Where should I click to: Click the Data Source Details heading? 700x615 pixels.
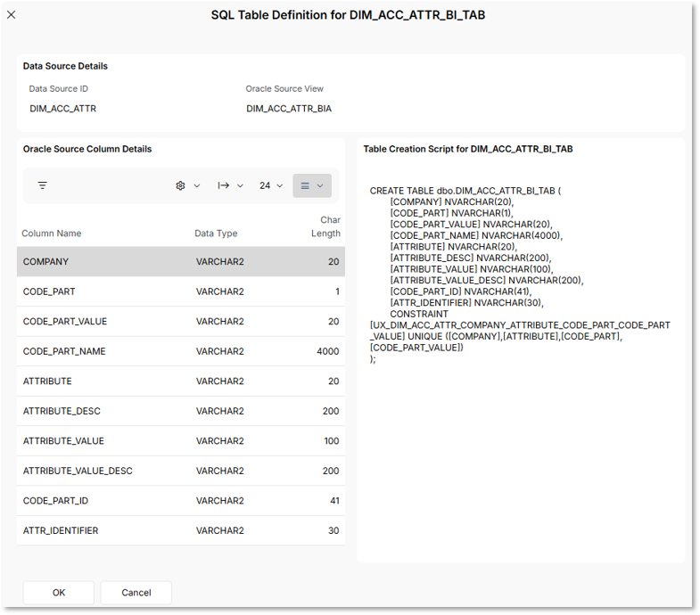pyautogui.click(x=65, y=66)
